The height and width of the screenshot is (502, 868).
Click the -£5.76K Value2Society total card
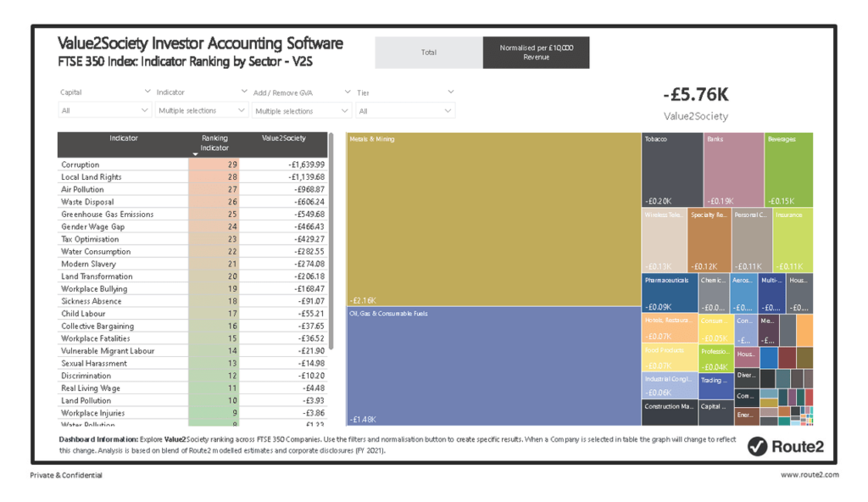click(696, 103)
